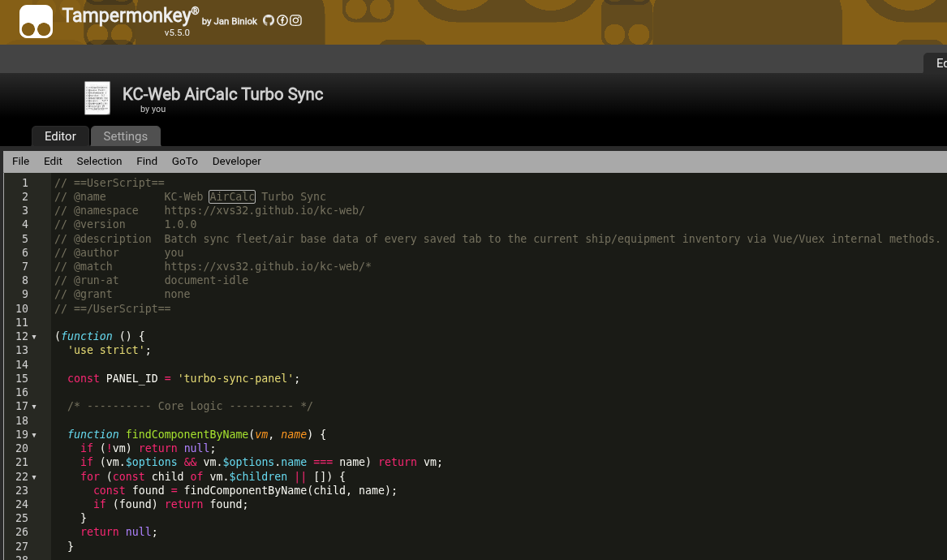947x560 pixels.
Task: Open the Selection menu
Action: click(x=99, y=162)
